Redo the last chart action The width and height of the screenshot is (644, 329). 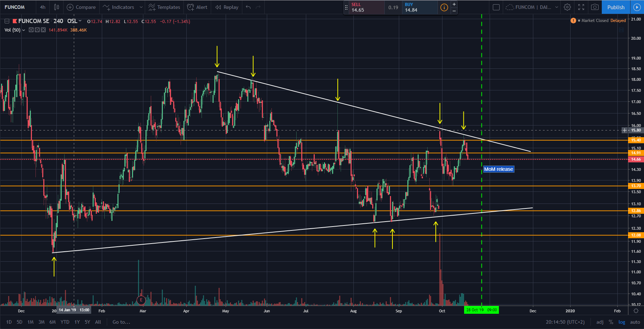258,7
